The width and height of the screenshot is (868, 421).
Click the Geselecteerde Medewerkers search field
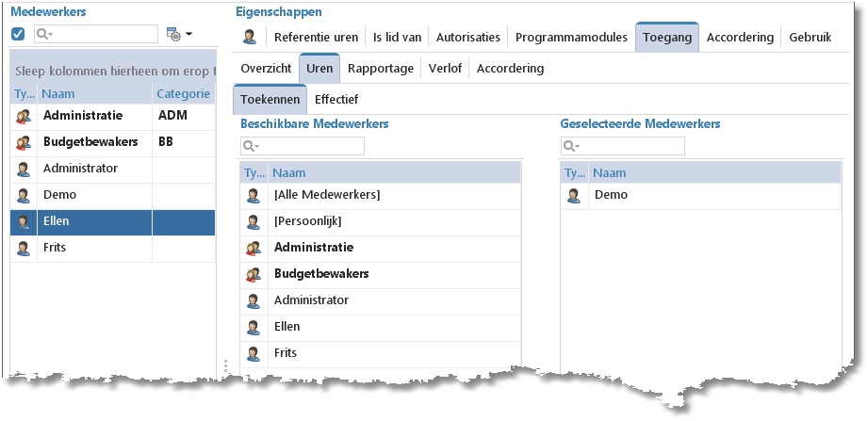tap(623, 146)
